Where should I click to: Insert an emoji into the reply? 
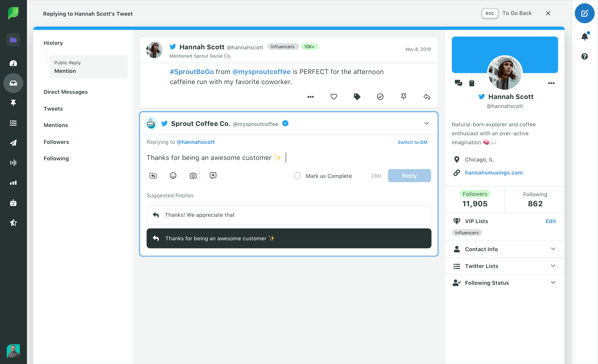pyautogui.click(x=173, y=175)
